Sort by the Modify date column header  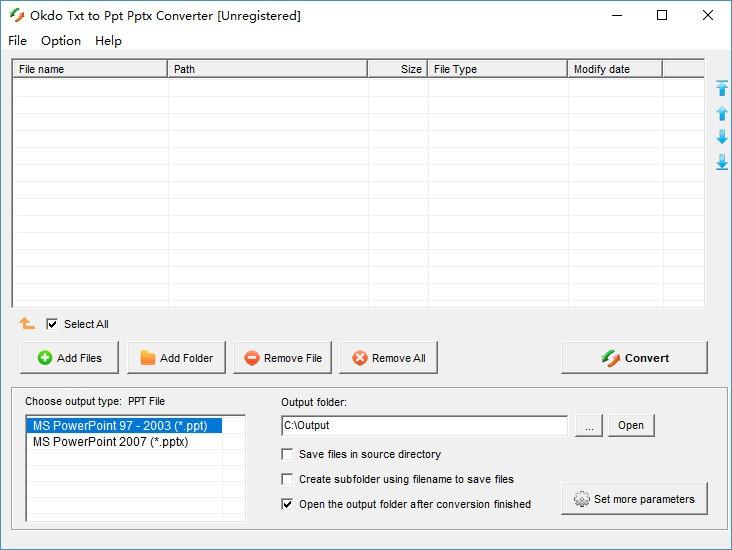[x=615, y=69]
